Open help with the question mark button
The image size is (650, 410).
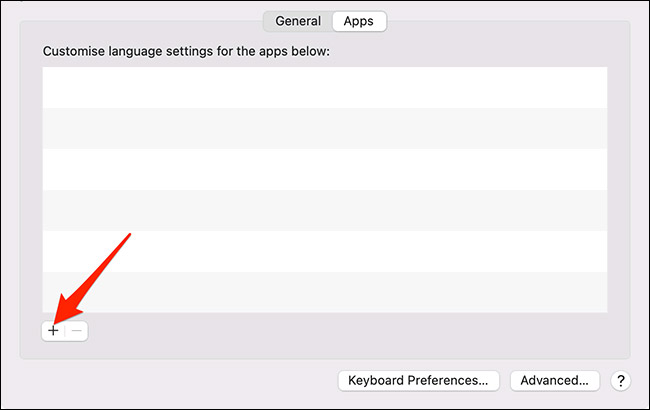620,380
